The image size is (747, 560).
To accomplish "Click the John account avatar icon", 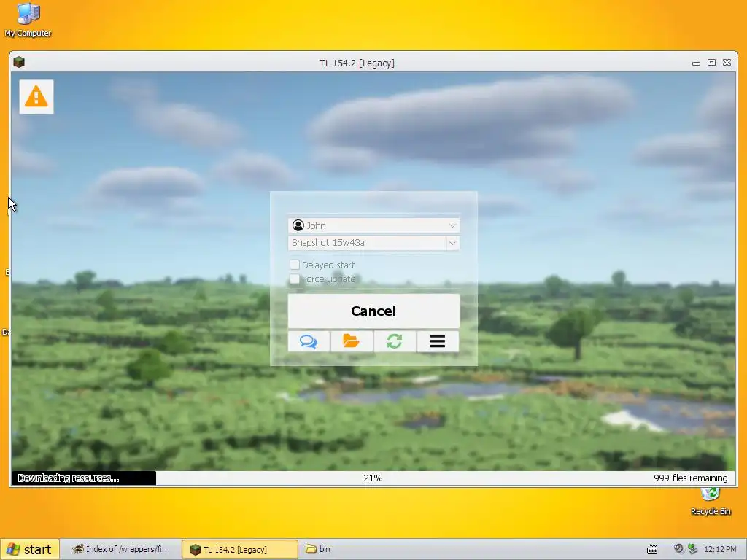I will coord(298,225).
